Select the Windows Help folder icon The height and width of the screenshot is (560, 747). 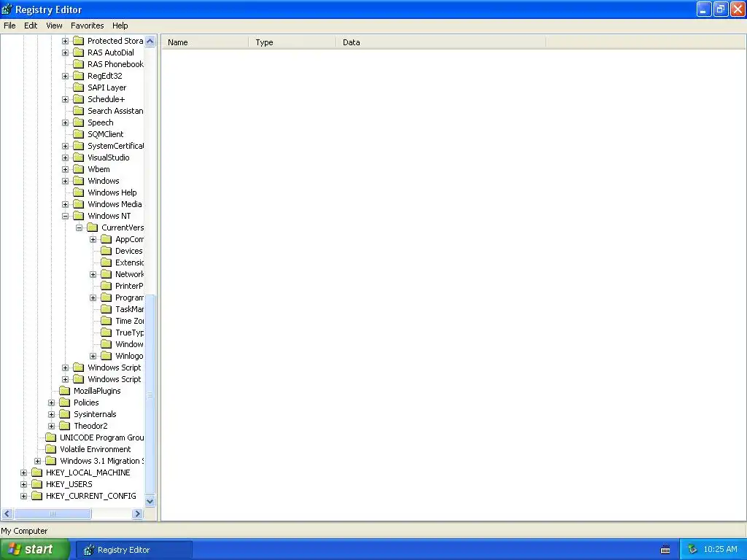(79, 192)
